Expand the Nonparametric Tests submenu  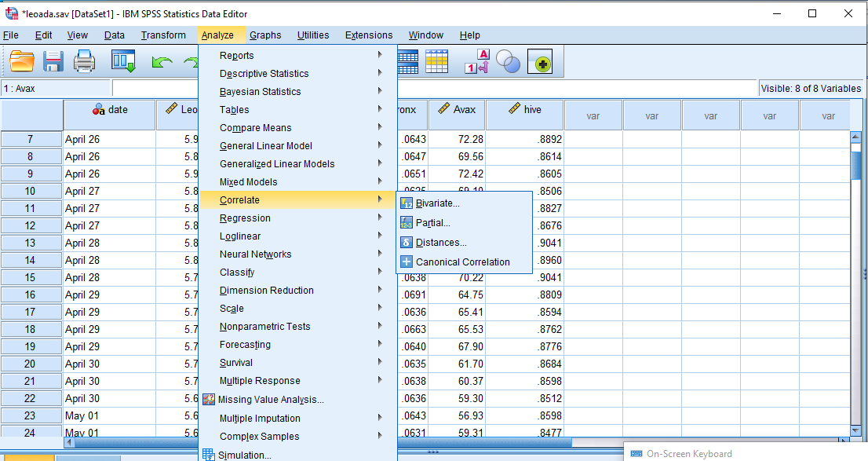point(297,327)
